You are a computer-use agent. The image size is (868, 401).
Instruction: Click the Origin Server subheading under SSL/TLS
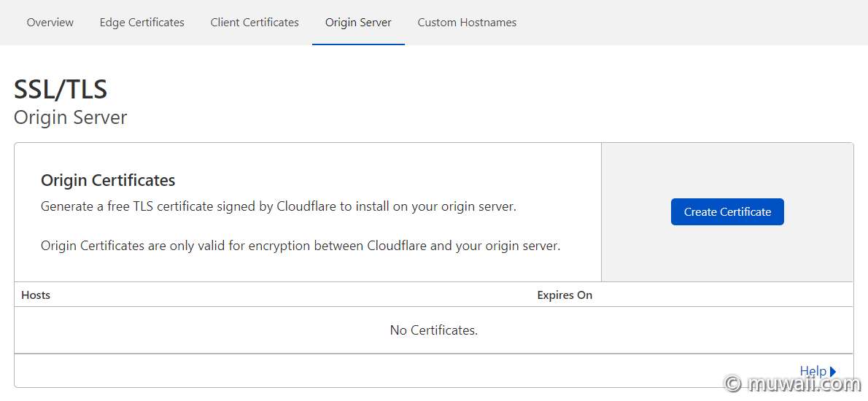point(70,117)
